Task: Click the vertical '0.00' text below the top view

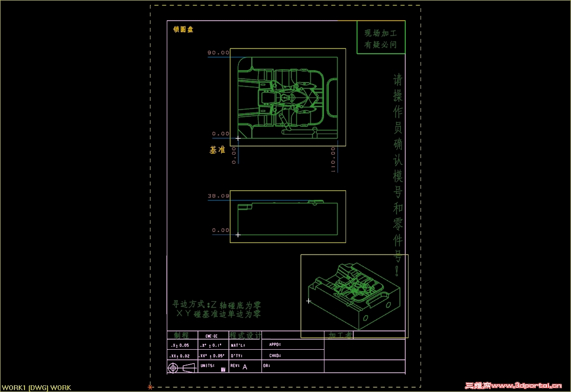Action: [x=234, y=156]
